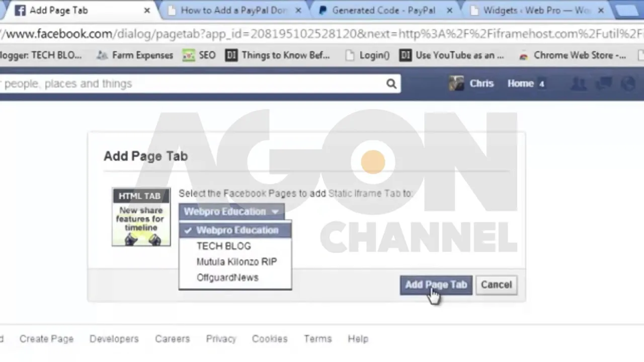Close the Add Page Tab browser tab
The width and height of the screenshot is (644, 362).
point(147,10)
